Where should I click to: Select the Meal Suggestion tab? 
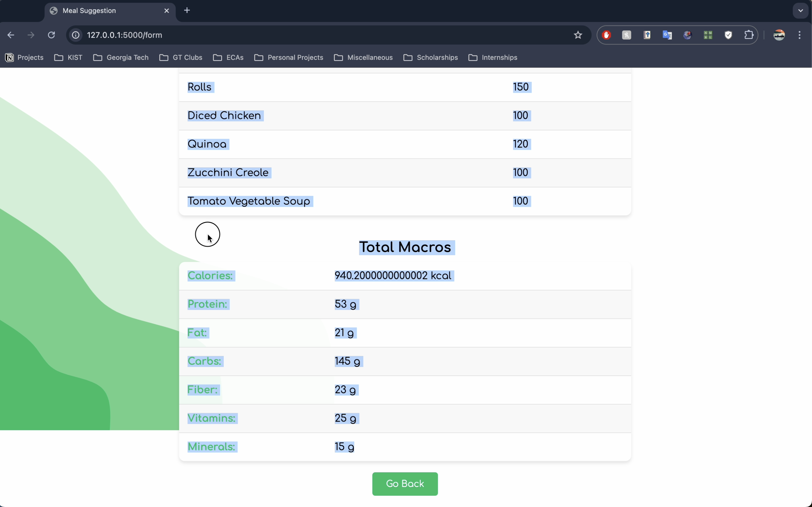click(101, 11)
